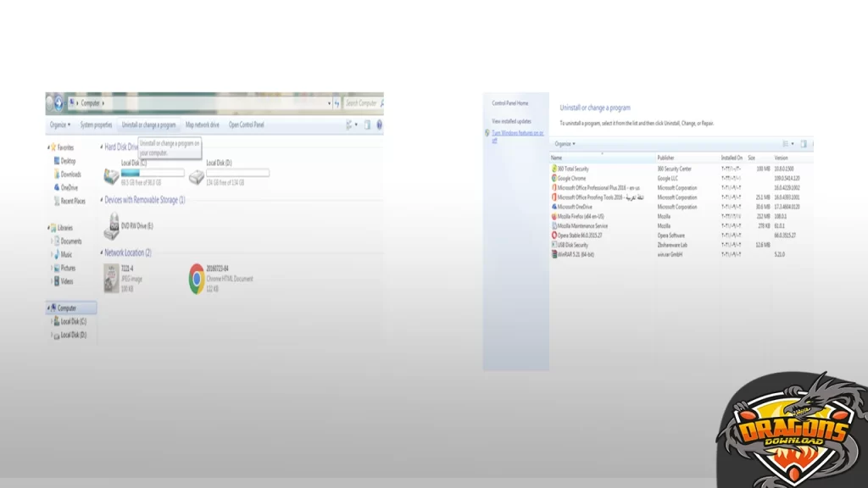The width and height of the screenshot is (868, 488).
Task: Click the Local Disk (C:) capacity bar
Action: pyautogui.click(x=152, y=174)
